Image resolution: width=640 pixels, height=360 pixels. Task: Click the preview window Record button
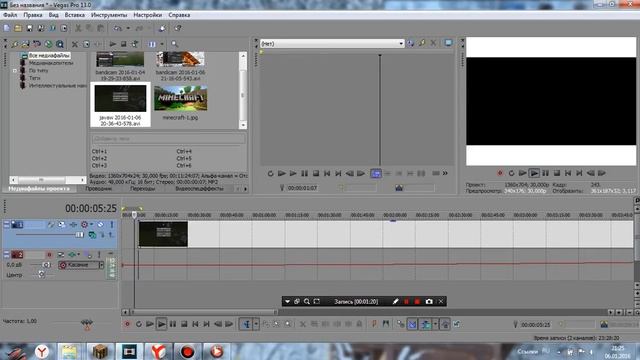point(500,173)
